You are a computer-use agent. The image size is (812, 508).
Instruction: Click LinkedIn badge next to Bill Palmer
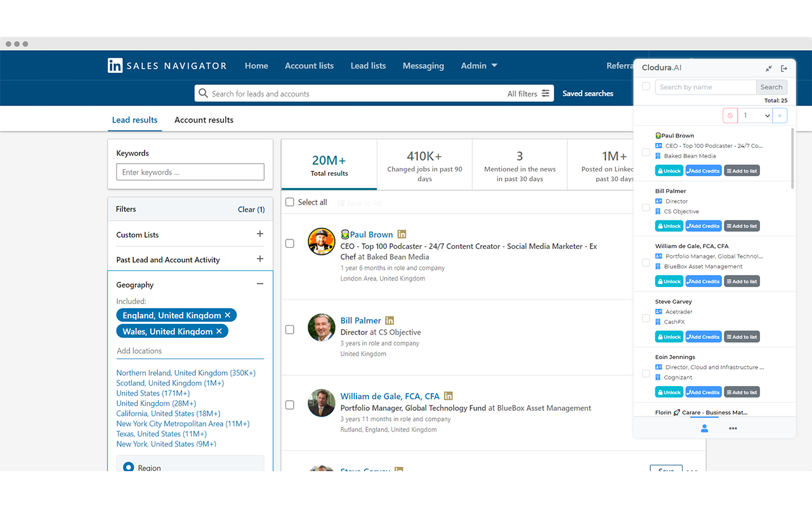[390, 321]
